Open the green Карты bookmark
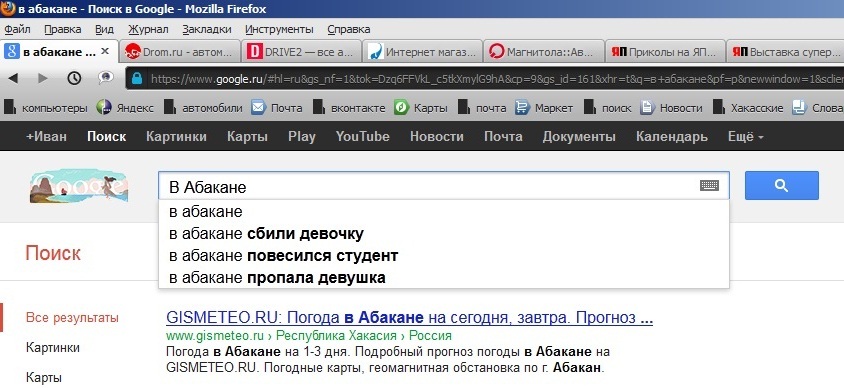This screenshot has width=844, height=388. click(x=421, y=108)
